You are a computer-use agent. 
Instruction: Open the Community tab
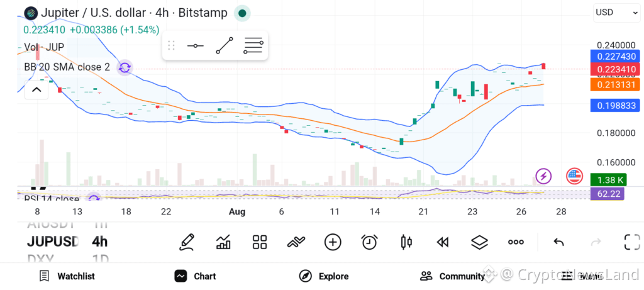pyautogui.click(x=453, y=276)
